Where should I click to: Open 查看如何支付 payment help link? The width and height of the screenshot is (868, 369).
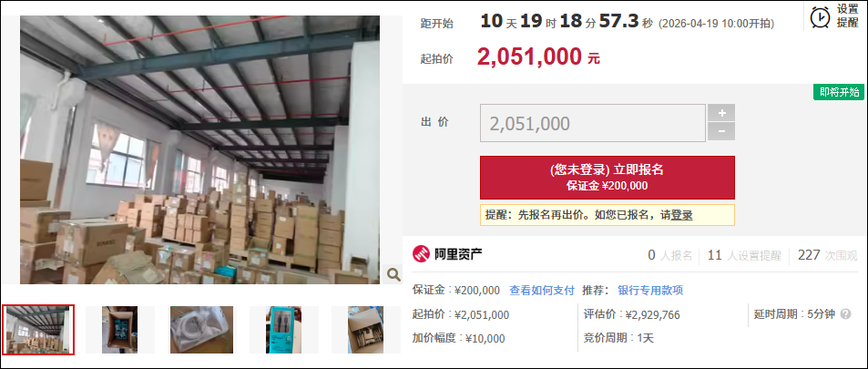542,291
